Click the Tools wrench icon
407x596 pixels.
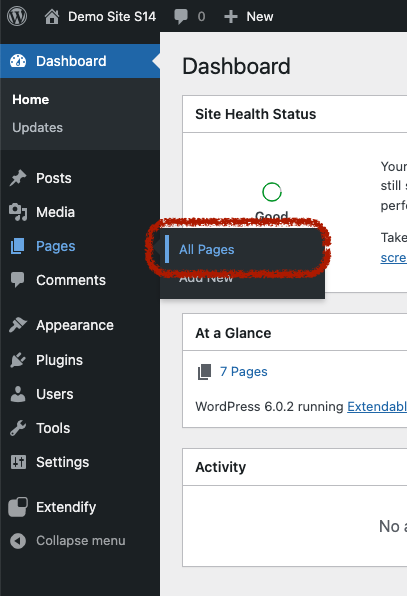(18, 428)
